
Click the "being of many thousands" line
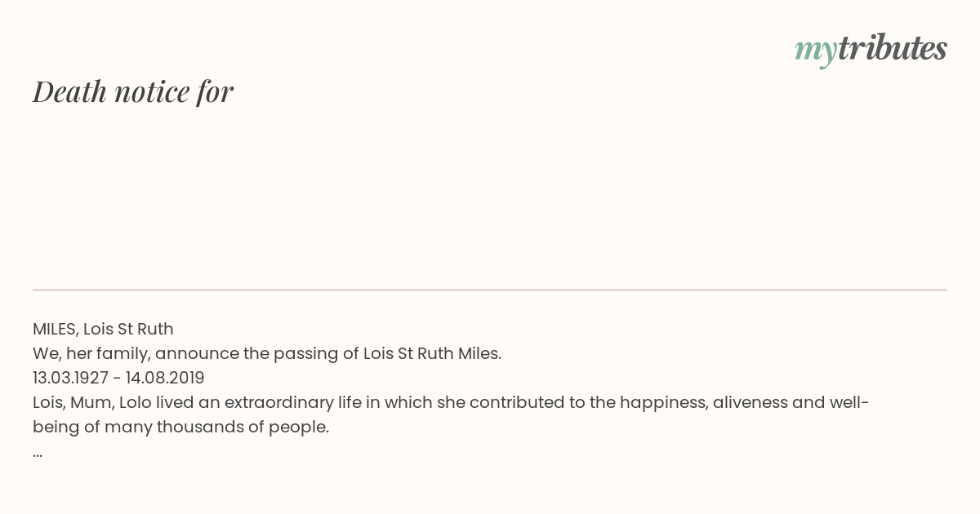click(180, 427)
